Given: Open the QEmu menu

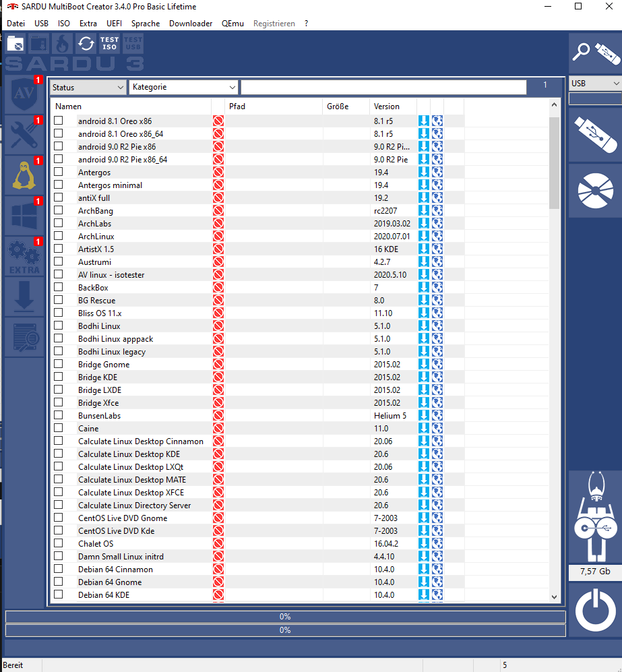Looking at the screenshot, I should coord(232,24).
